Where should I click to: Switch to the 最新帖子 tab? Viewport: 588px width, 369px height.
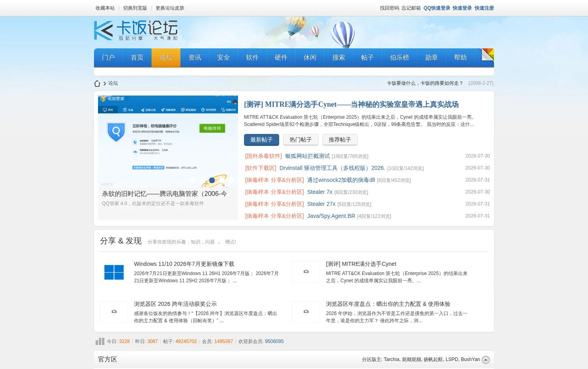261,140
